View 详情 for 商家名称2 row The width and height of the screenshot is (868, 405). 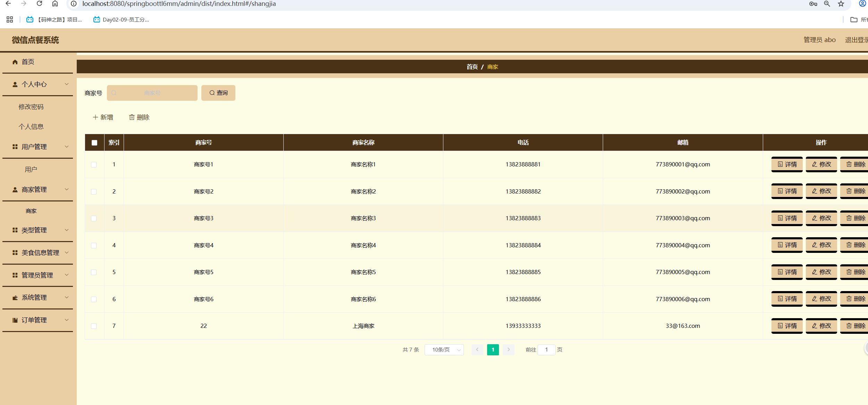tap(787, 191)
